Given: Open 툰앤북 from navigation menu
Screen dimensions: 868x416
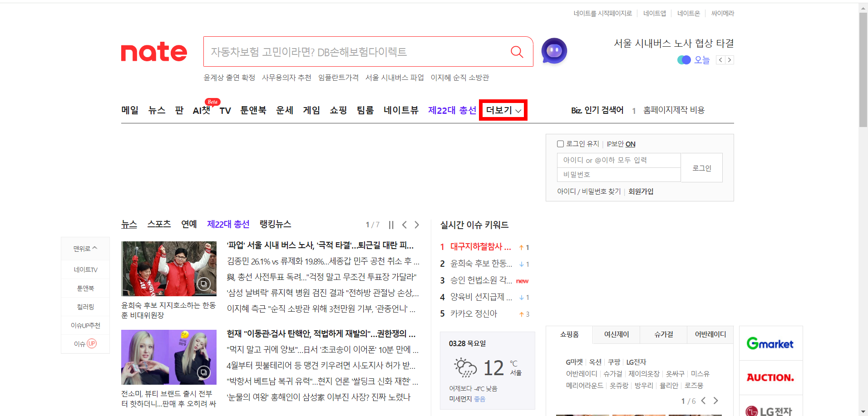Looking at the screenshot, I should [x=253, y=110].
